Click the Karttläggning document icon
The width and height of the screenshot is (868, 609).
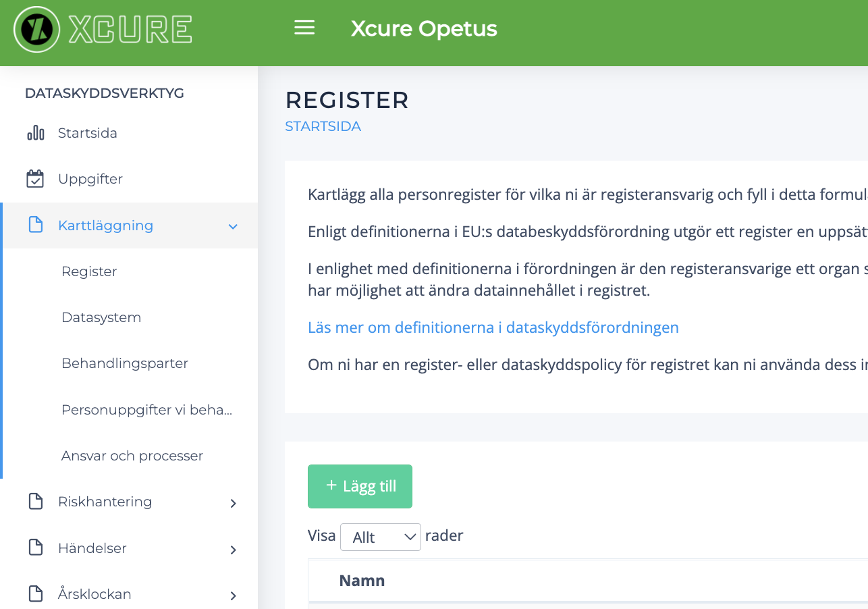[x=35, y=225]
